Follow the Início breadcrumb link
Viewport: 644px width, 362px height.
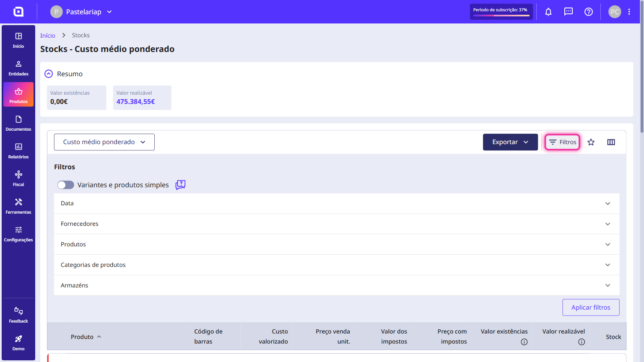[x=48, y=36]
